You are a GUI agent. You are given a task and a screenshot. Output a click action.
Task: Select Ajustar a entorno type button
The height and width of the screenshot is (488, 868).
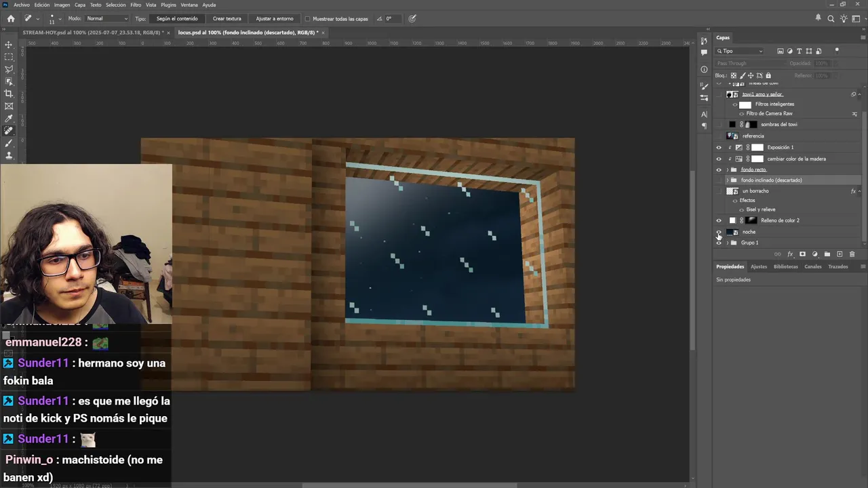pos(275,18)
